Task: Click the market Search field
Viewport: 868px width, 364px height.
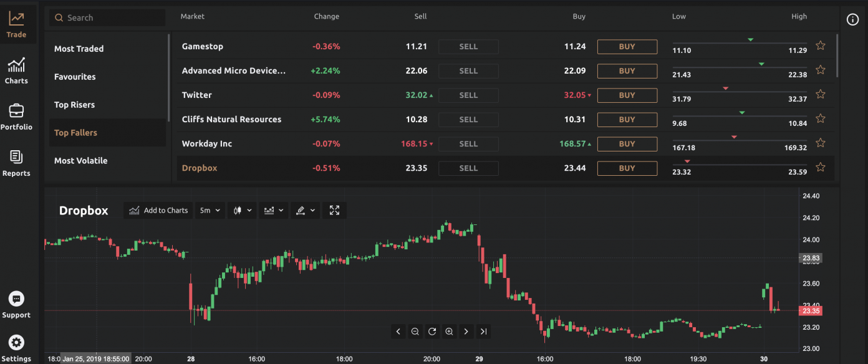Action: [107, 17]
